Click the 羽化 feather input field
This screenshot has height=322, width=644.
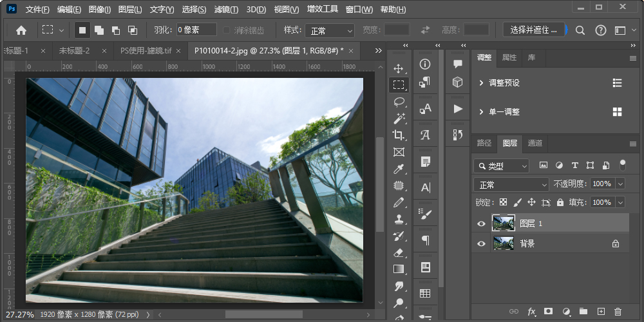click(196, 30)
